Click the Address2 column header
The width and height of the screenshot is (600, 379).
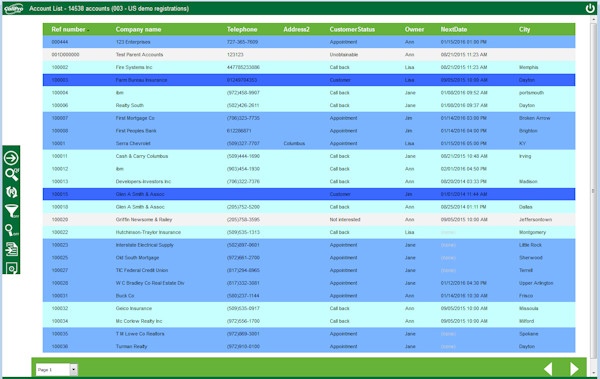pos(297,29)
